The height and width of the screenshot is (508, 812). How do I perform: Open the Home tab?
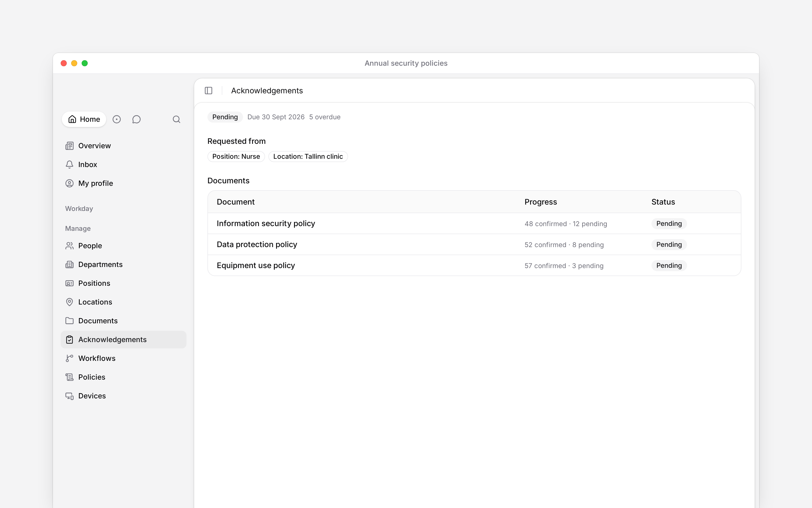[x=84, y=119]
